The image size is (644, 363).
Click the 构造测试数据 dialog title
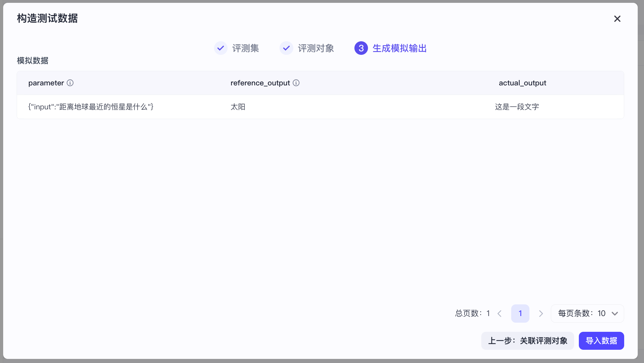pos(48,18)
